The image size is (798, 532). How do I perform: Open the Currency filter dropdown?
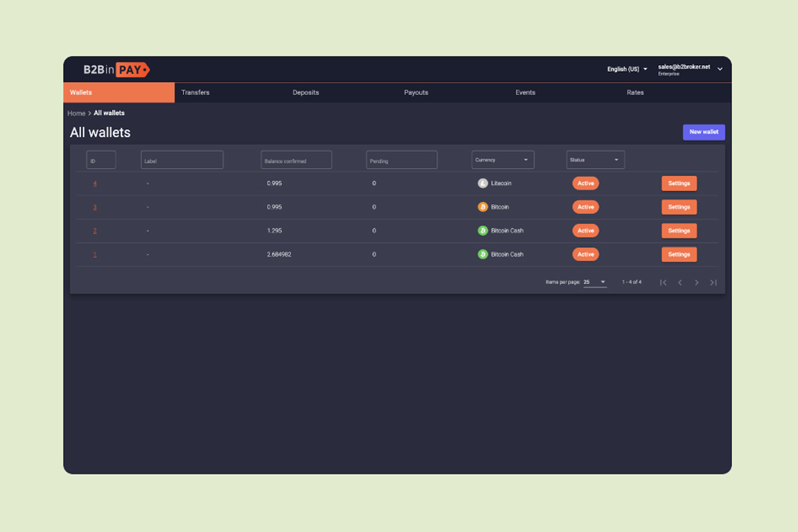click(503, 160)
